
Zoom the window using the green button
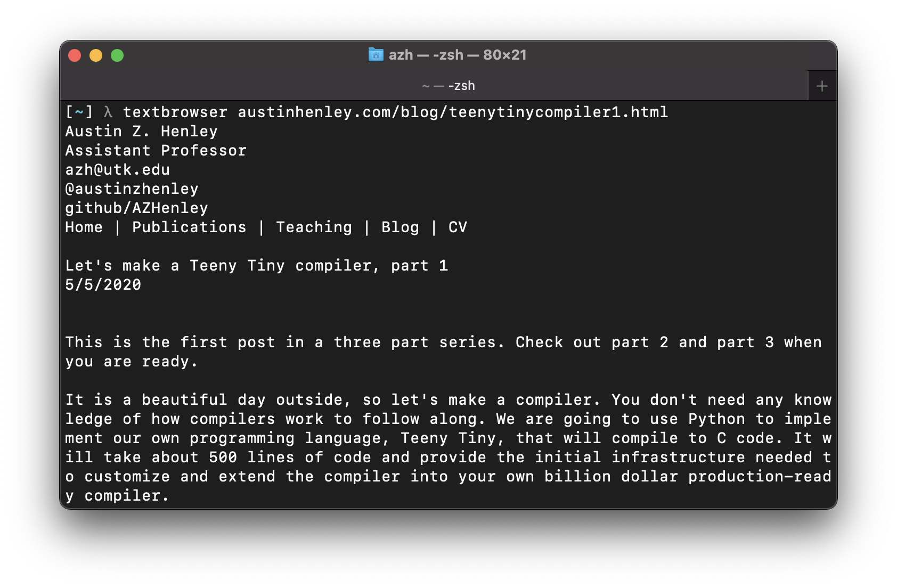(x=117, y=55)
